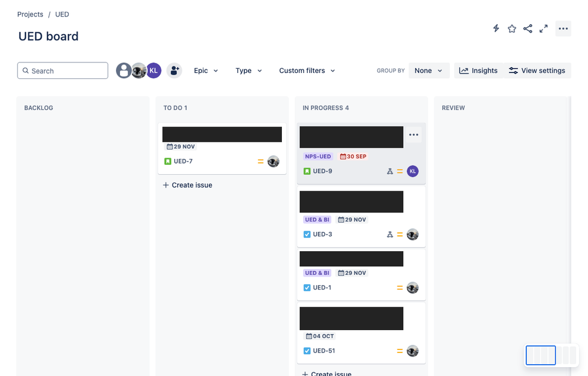Filter by the unassigned avatar
This screenshot has width=588, height=376.
(x=124, y=71)
